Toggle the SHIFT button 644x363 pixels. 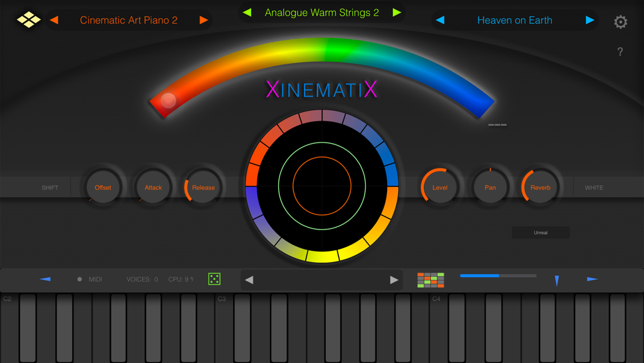pyautogui.click(x=50, y=188)
